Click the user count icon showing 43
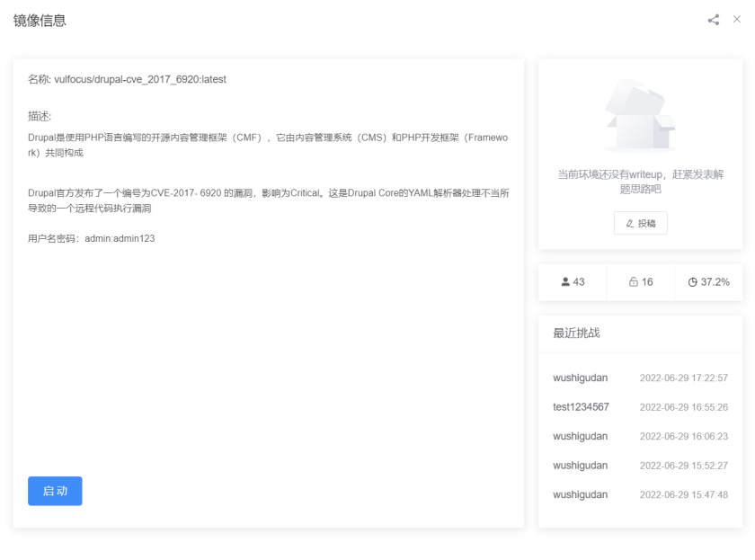 (565, 281)
